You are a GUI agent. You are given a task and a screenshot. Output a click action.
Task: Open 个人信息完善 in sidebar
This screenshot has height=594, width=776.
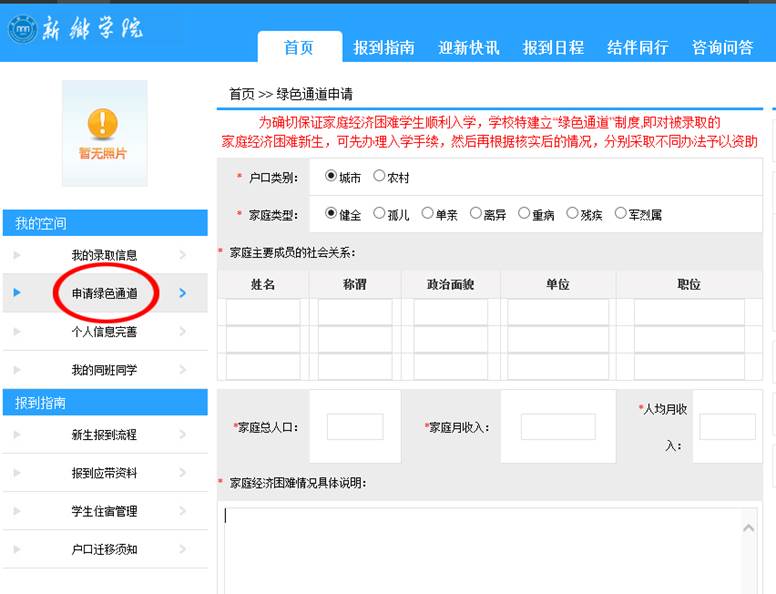(x=104, y=331)
